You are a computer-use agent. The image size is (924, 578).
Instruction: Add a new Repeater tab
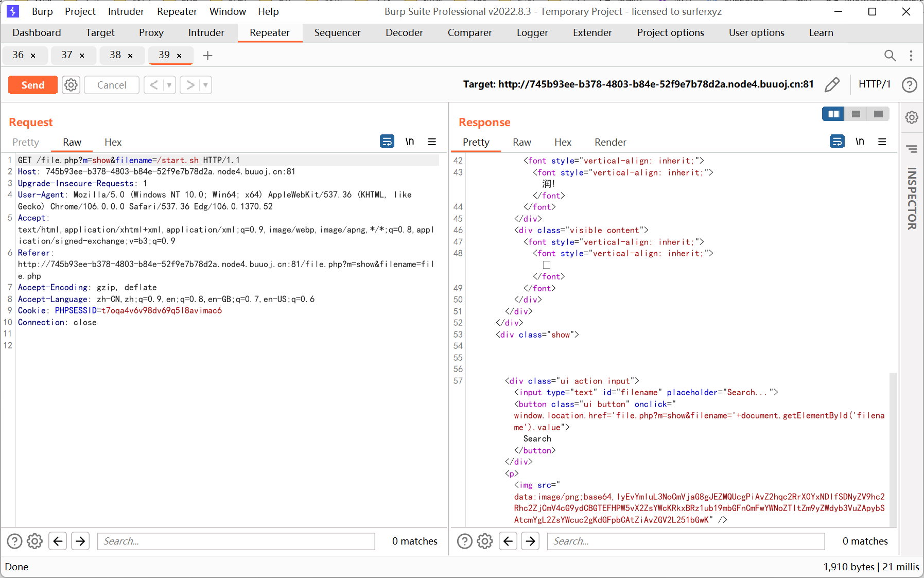click(x=207, y=56)
